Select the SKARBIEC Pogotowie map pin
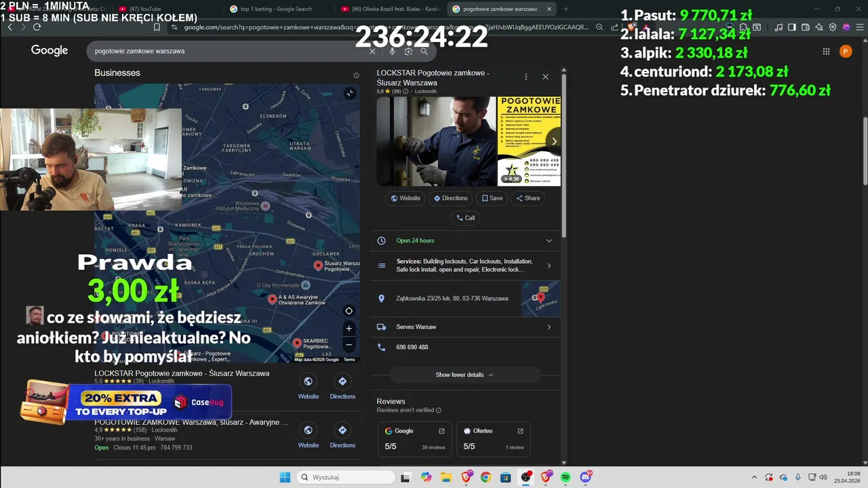This screenshot has width=868, height=488. pos(297,343)
